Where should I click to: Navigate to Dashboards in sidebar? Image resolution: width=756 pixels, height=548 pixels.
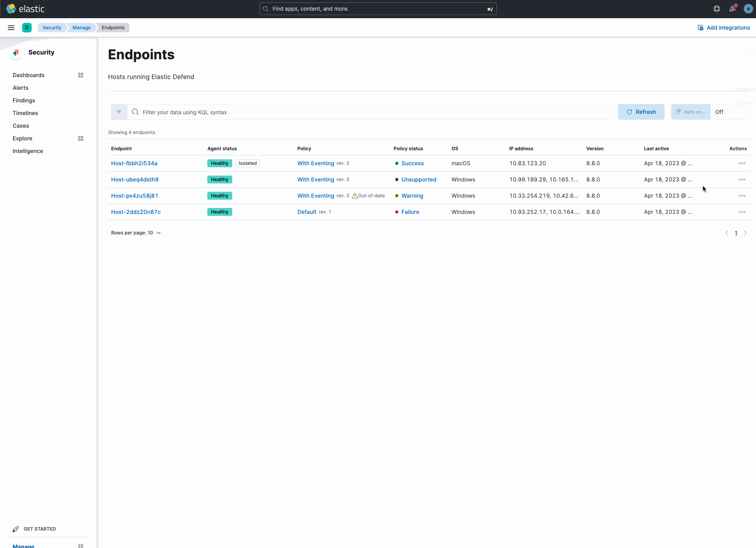pyautogui.click(x=28, y=75)
